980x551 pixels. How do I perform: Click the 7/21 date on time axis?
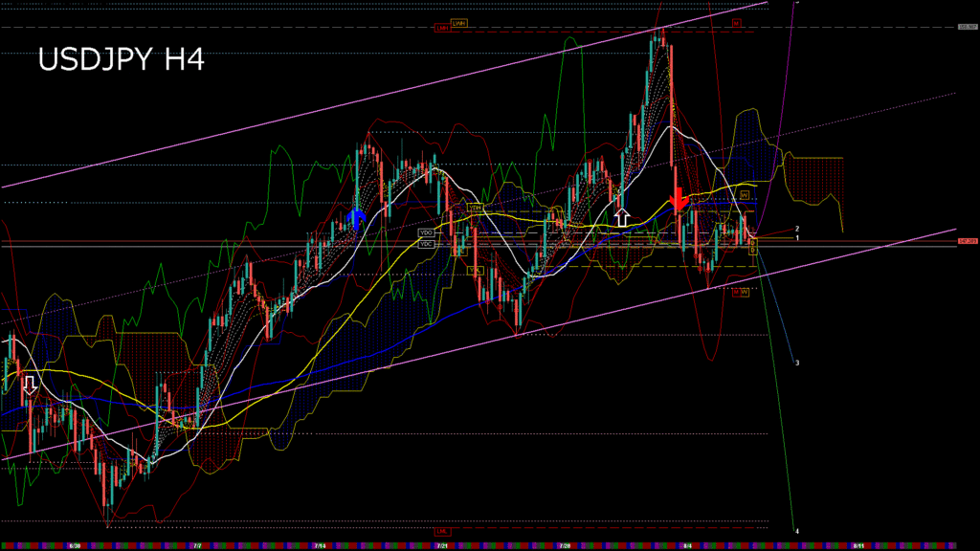(x=441, y=545)
